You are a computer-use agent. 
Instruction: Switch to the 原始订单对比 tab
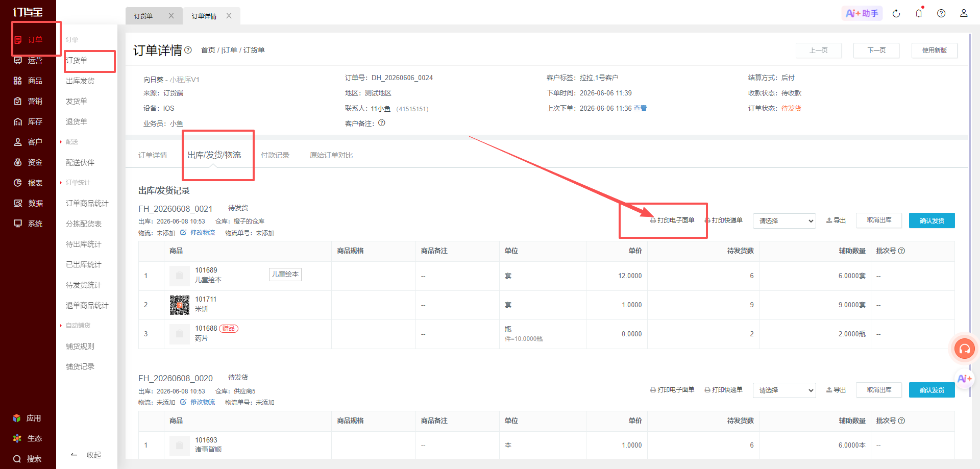331,155
